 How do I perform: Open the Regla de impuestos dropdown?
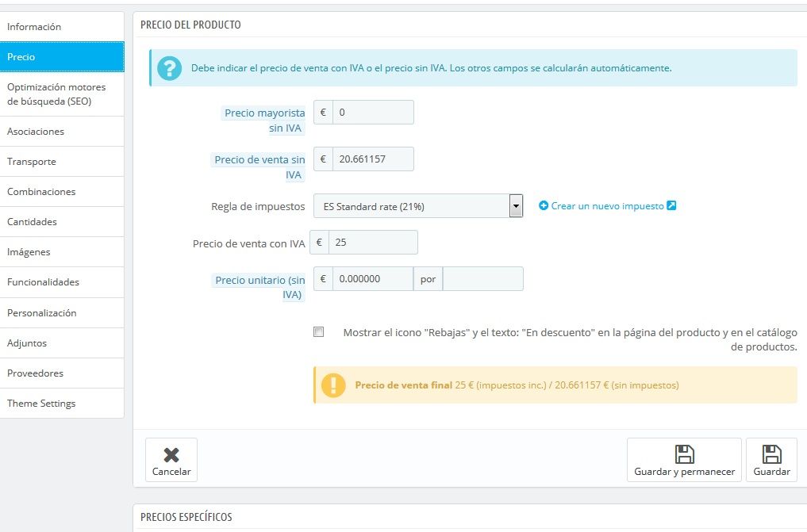click(x=418, y=206)
